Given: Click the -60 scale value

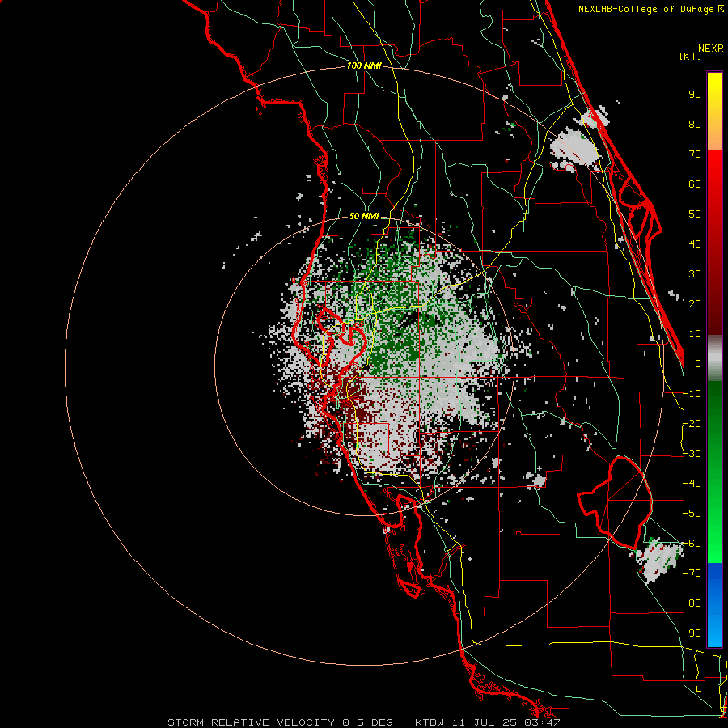Looking at the screenshot, I should click(692, 544).
